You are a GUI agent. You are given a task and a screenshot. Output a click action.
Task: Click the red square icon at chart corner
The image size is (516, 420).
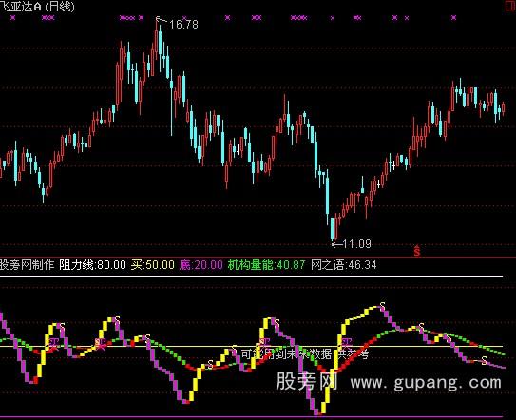[x=510, y=6]
